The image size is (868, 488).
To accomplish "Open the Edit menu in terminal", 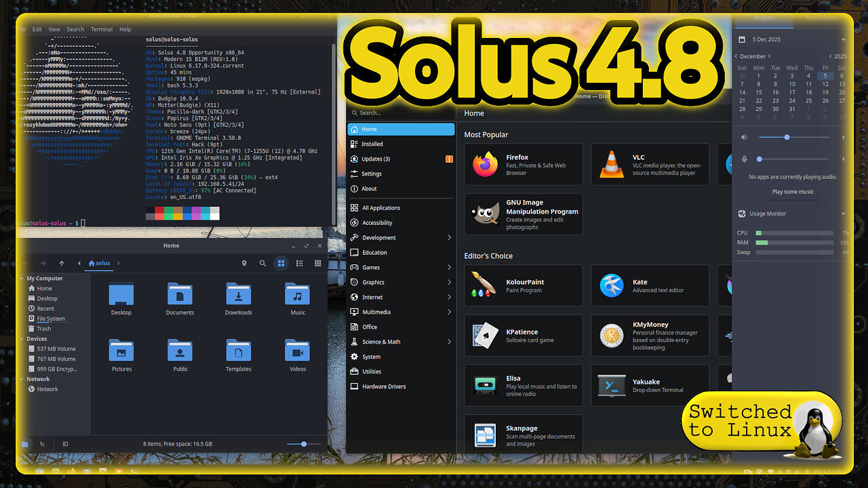I will tap(37, 29).
